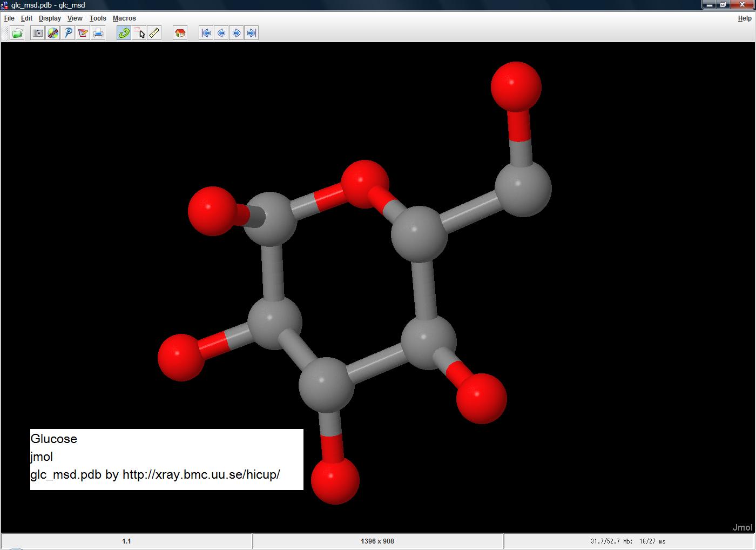Screen dimensions: 756x550
Task: Open the Edit menu
Action: point(26,18)
